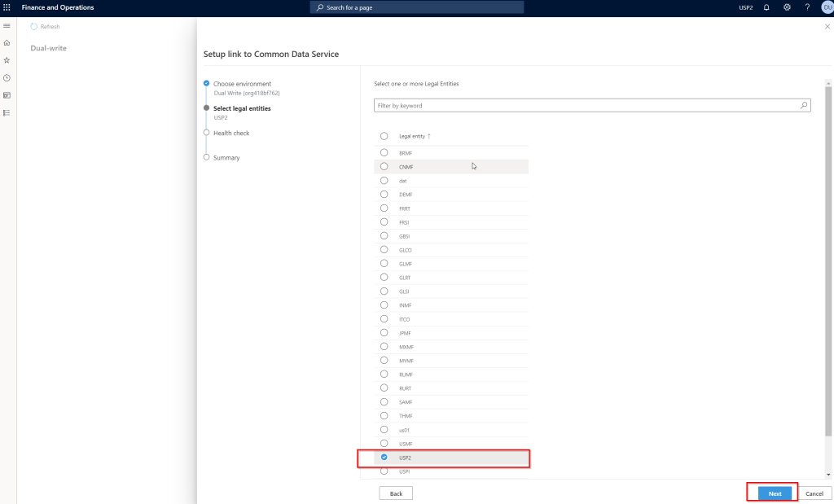Open the USP2 company picker
834x504 pixels.
745,7
